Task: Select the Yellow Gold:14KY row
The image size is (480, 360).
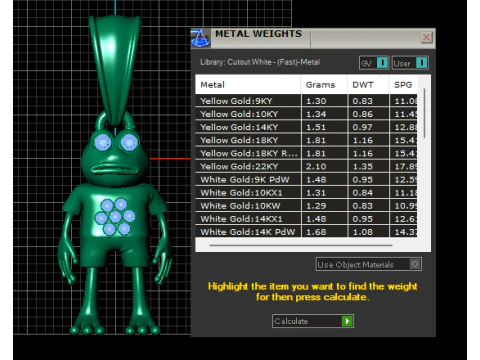Action: pyautogui.click(x=306, y=127)
